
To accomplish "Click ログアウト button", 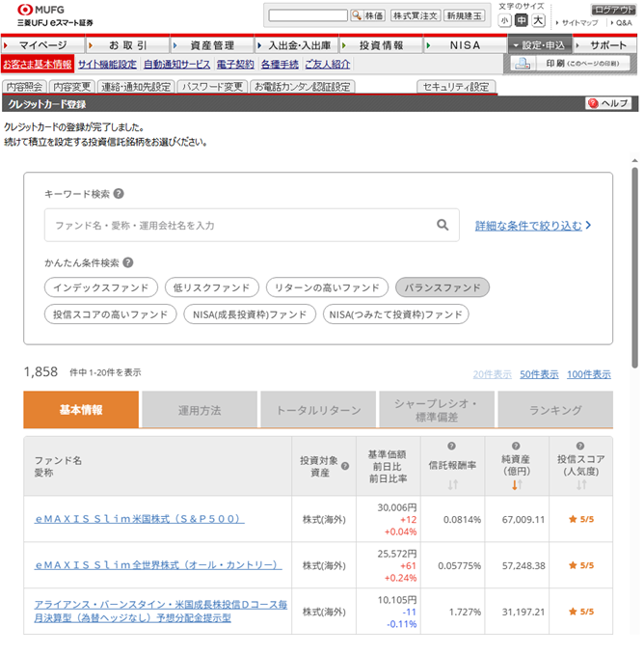I will pyautogui.click(x=613, y=10).
